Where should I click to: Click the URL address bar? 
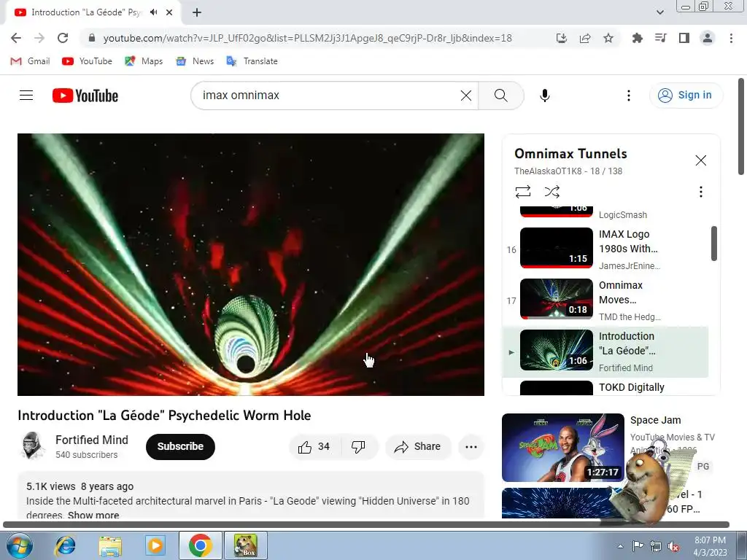pyautogui.click(x=307, y=38)
